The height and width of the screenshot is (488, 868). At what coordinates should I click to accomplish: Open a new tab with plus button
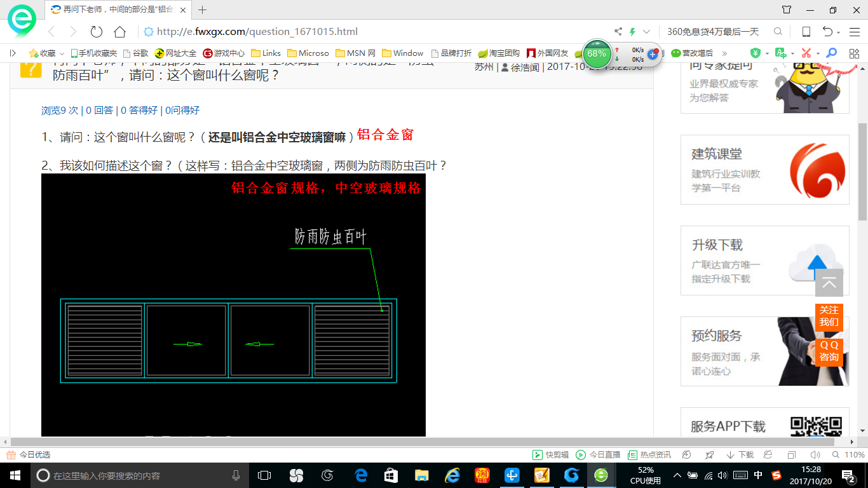(x=203, y=10)
